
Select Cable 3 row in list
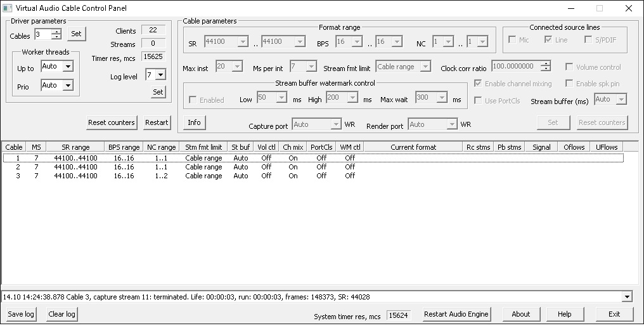click(313, 176)
